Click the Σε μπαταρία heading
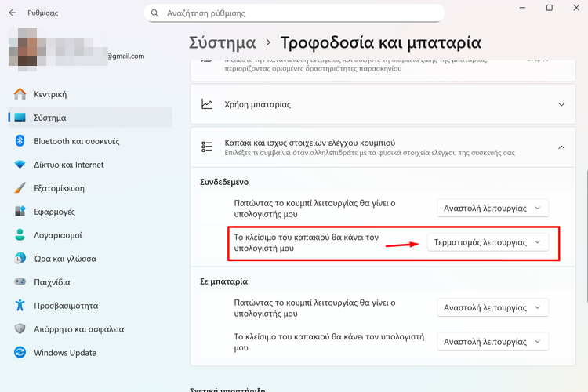 (x=224, y=281)
